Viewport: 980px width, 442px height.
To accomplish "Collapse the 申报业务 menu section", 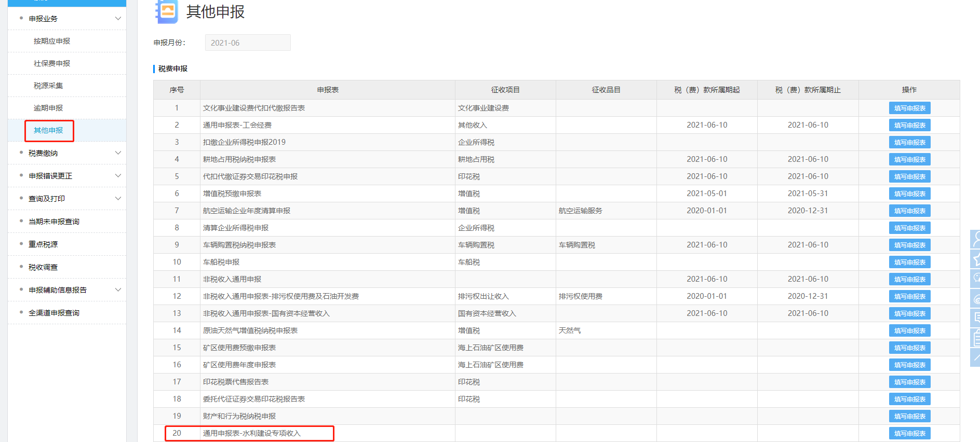I will pyautogui.click(x=118, y=19).
